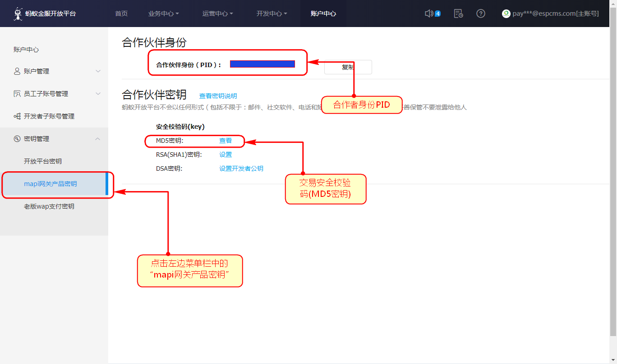Open 老版wap支付密钥 in the sidebar
Image resolution: width=617 pixels, height=364 pixels.
[49, 206]
